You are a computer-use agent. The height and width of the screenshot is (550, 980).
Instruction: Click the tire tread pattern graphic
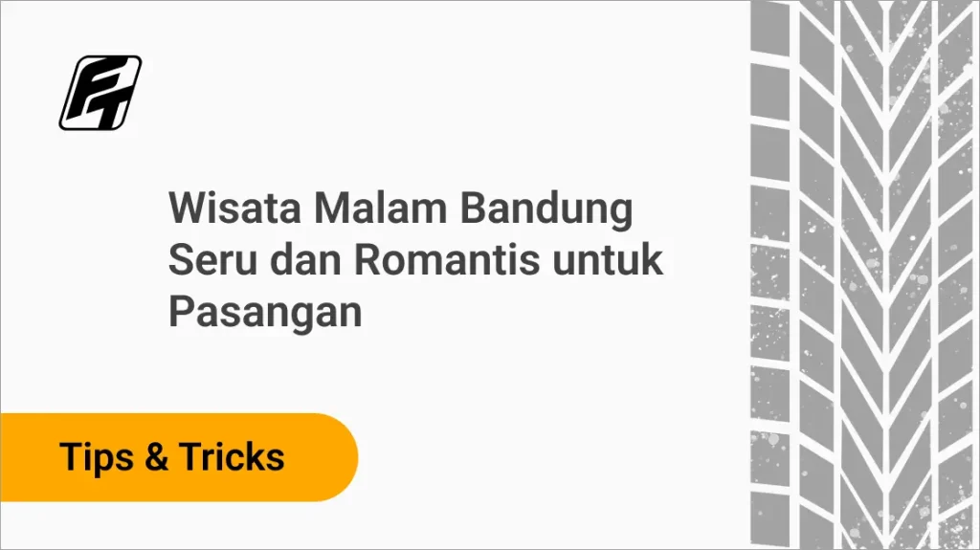[865, 275]
